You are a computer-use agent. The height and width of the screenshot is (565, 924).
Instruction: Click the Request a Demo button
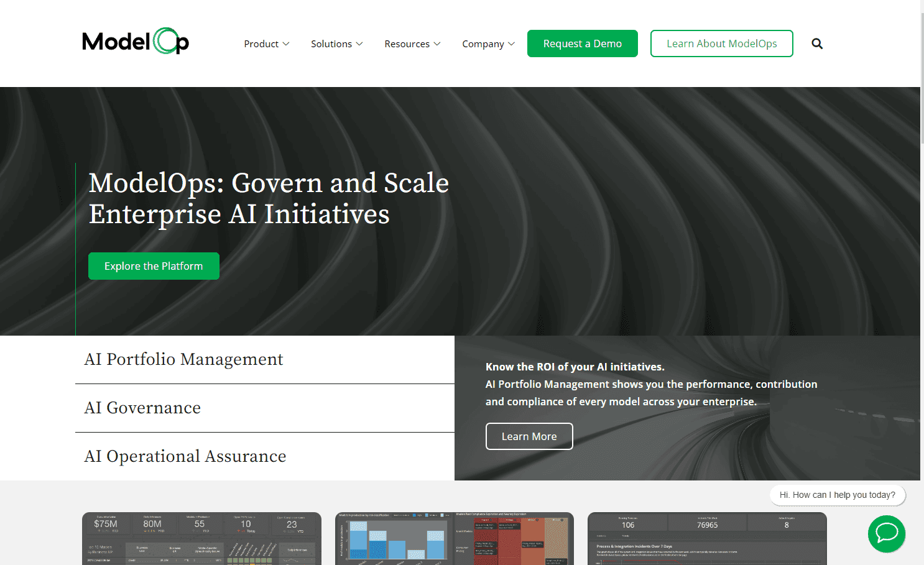click(583, 44)
